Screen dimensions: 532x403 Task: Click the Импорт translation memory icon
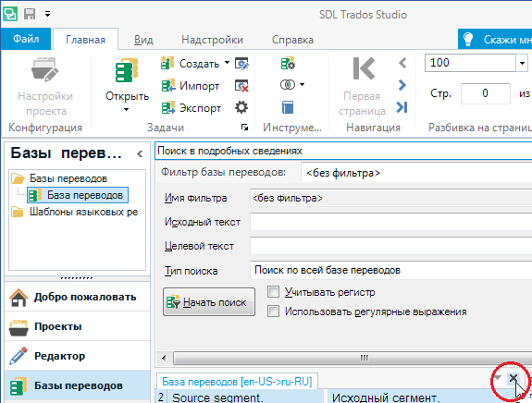[168, 85]
